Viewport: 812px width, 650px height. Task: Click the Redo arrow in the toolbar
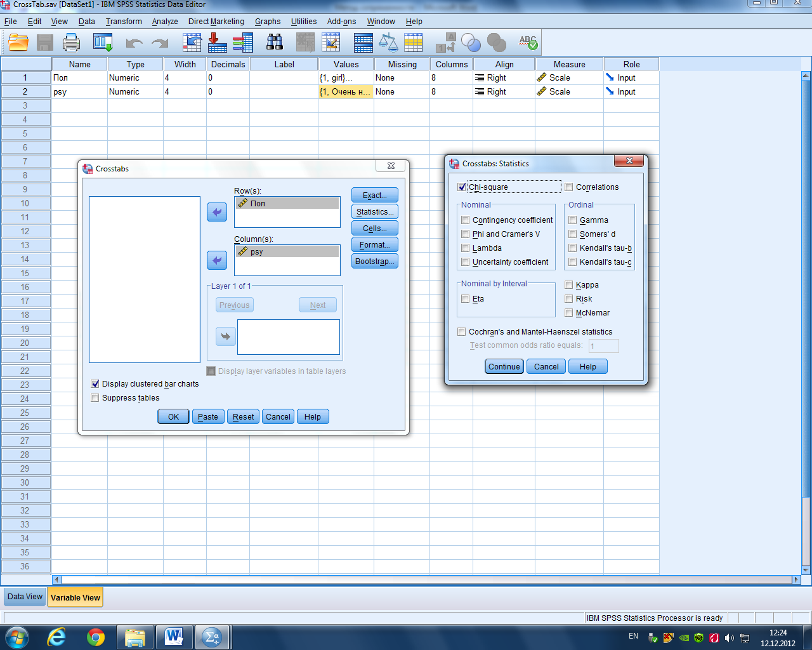pyautogui.click(x=160, y=43)
